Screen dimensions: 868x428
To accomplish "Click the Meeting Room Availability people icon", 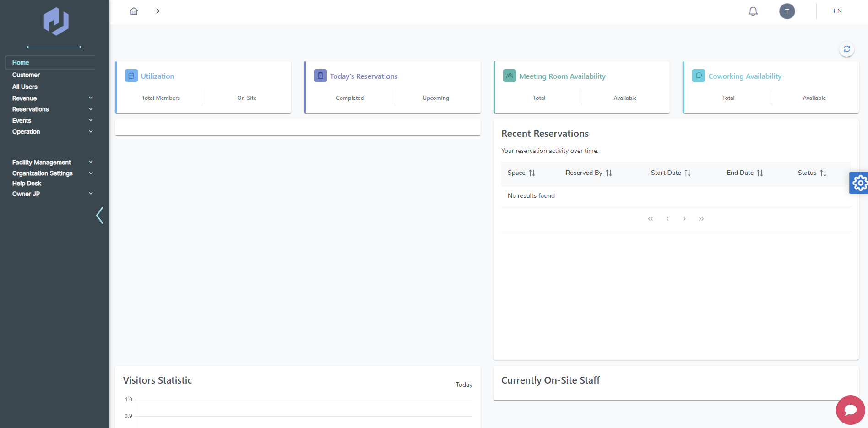I will pos(510,76).
